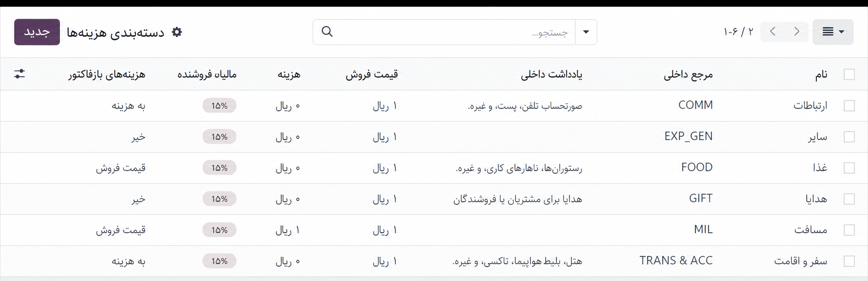Select the سایر row checkbox
This screenshot has height=281, width=868.
pos(849,137)
